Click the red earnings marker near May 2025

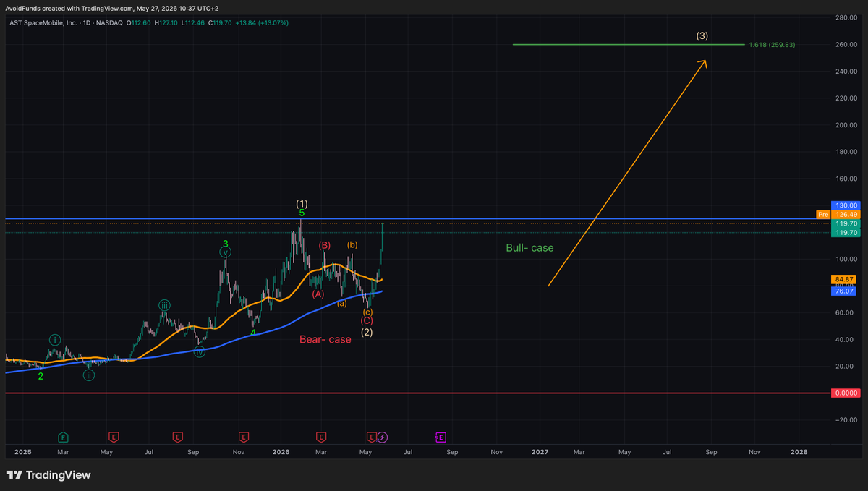click(114, 437)
